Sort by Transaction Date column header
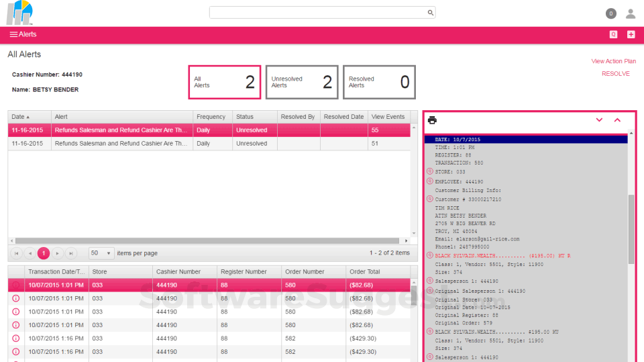This screenshot has height=362, width=644. 56,272
